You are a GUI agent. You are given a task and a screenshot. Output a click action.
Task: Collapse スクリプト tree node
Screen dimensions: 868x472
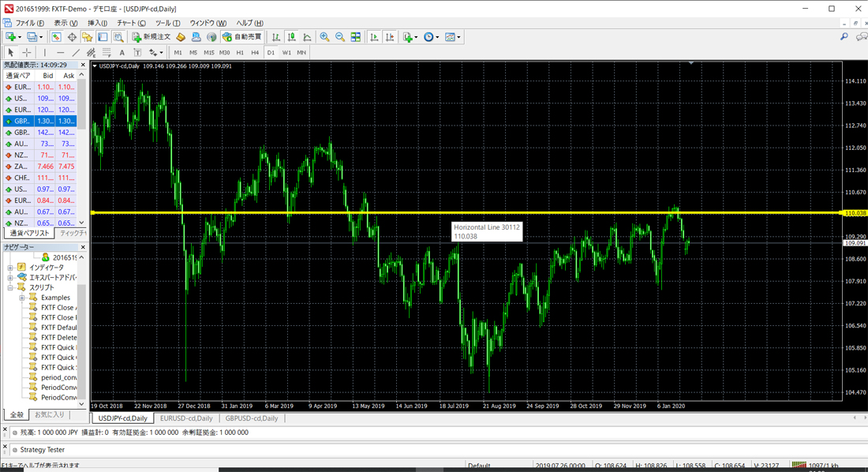tap(10, 287)
